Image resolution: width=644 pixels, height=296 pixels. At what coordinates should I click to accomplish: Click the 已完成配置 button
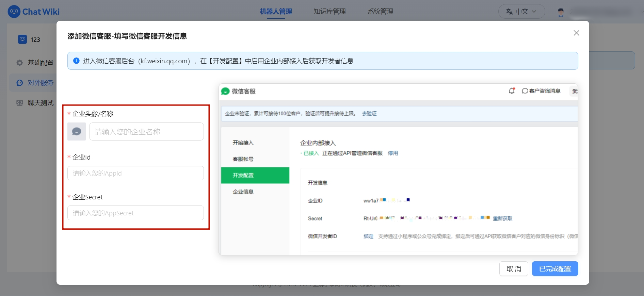click(x=555, y=269)
